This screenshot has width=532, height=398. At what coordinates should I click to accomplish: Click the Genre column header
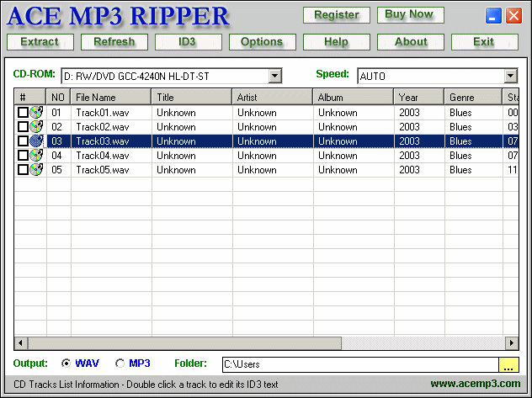(473, 98)
